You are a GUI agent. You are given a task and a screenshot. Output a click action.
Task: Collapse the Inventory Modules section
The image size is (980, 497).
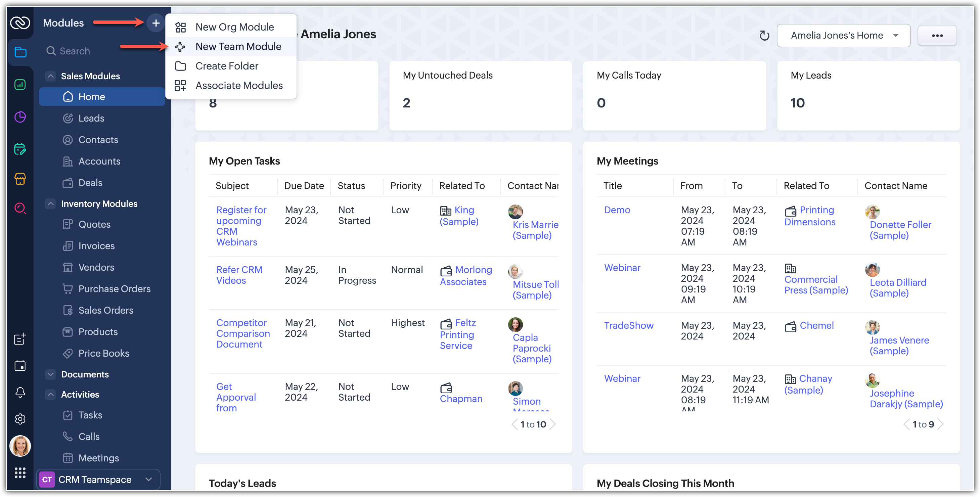[51, 204]
